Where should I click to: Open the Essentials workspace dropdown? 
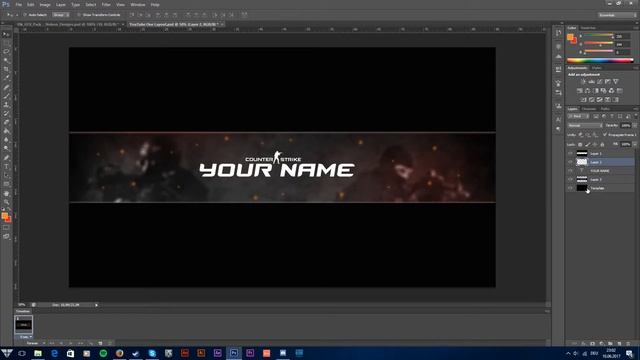point(617,15)
